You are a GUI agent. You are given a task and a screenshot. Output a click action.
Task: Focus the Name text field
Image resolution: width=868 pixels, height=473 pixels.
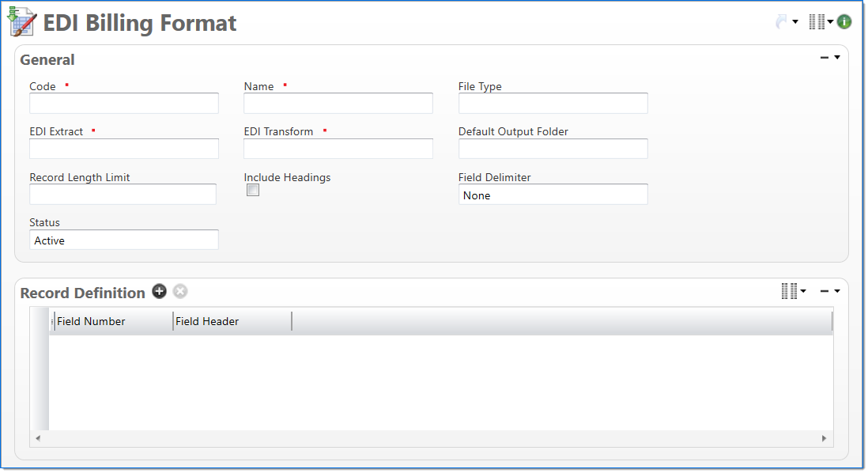[x=338, y=104]
